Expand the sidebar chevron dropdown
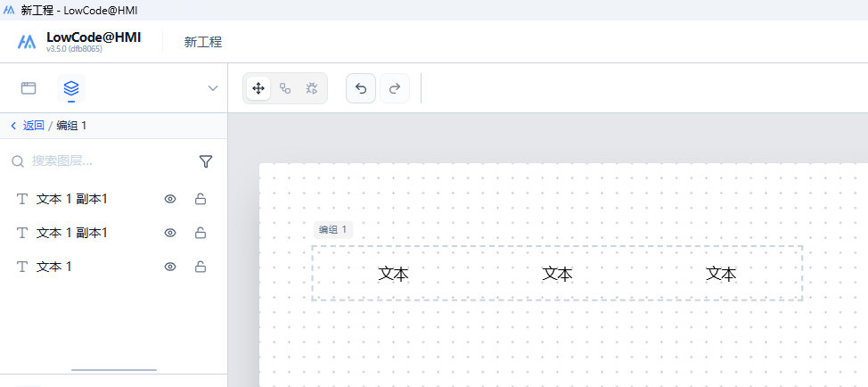Viewport: 868px width, 387px height. pos(213,88)
